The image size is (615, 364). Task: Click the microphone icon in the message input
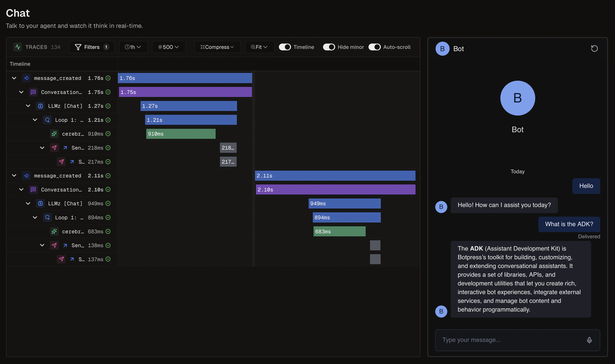tap(589, 340)
